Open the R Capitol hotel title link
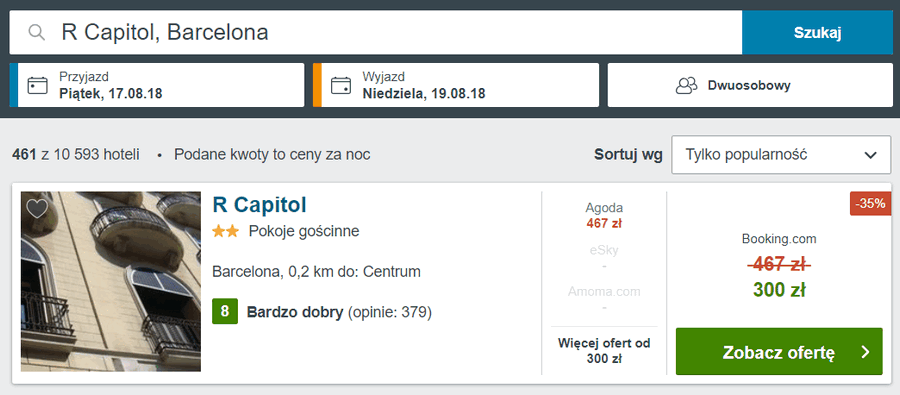This screenshot has height=395, width=900. click(259, 204)
